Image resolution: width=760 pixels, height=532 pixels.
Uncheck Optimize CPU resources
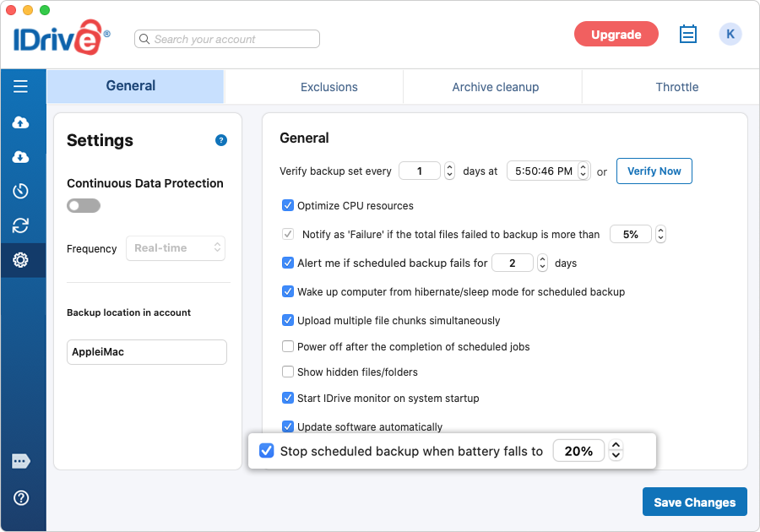point(287,205)
